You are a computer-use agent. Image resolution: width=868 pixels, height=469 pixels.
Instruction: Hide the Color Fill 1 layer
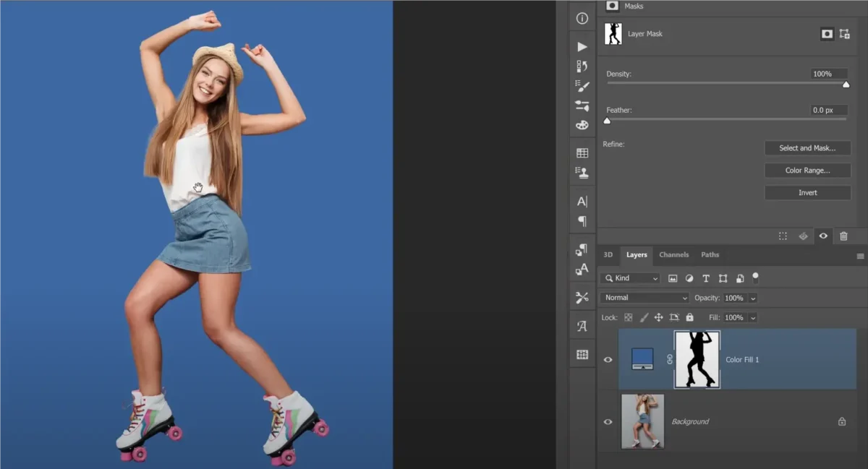[608, 360]
